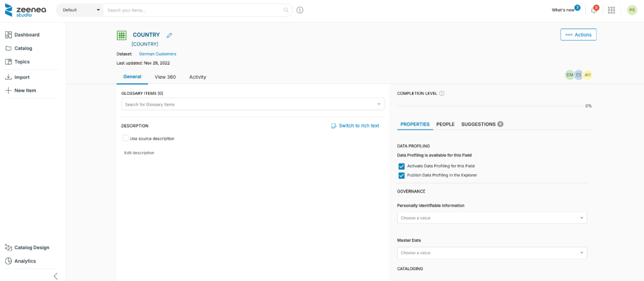The image size is (644, 281).
Task: Uncheck Publish Data Profiling in the Explorer
Action: click(401, 175)
